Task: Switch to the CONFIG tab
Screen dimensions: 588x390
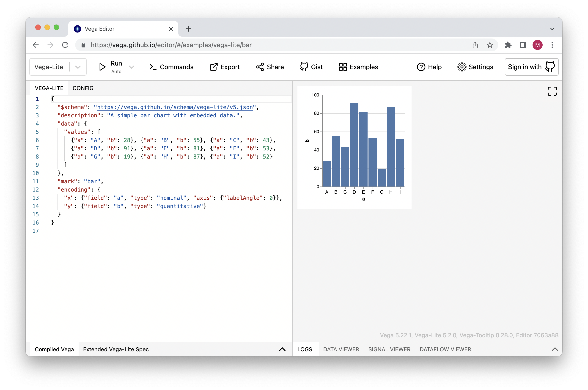Action: click(x=83, y=88)
